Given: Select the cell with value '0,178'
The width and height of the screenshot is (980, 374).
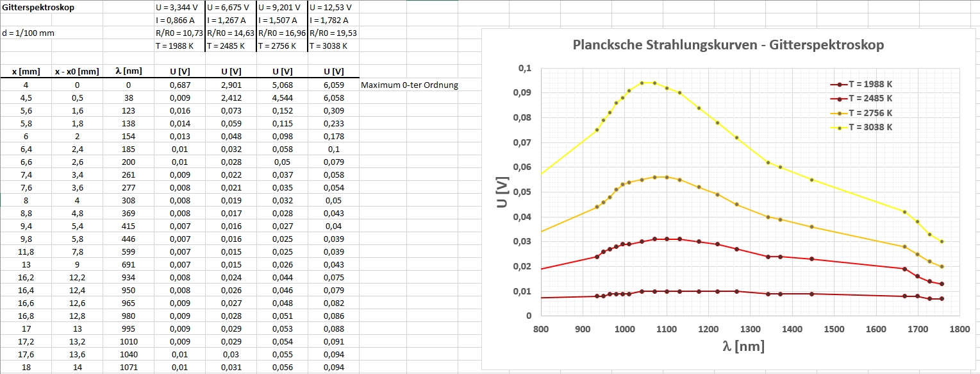Looking at the screenshot, I should point(333,136).
